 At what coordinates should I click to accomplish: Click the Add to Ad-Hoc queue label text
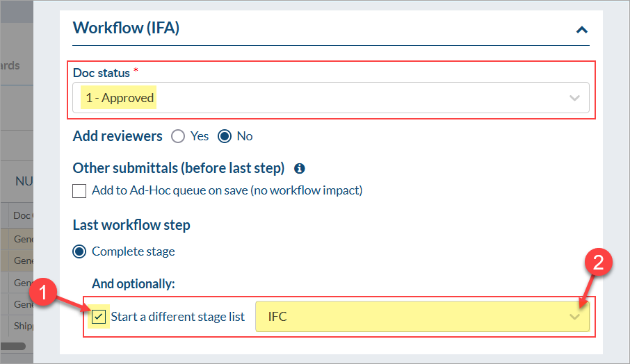click(x=227, y=190)
